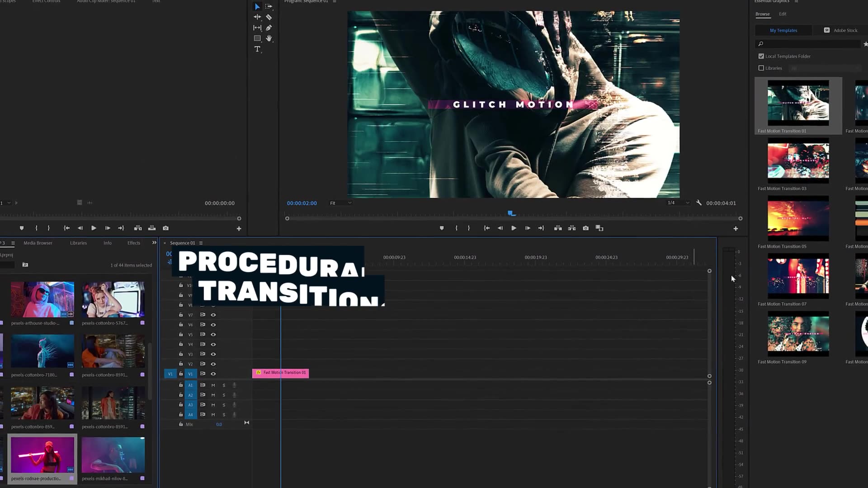Open the Effects panel tab

pos(134,243)
